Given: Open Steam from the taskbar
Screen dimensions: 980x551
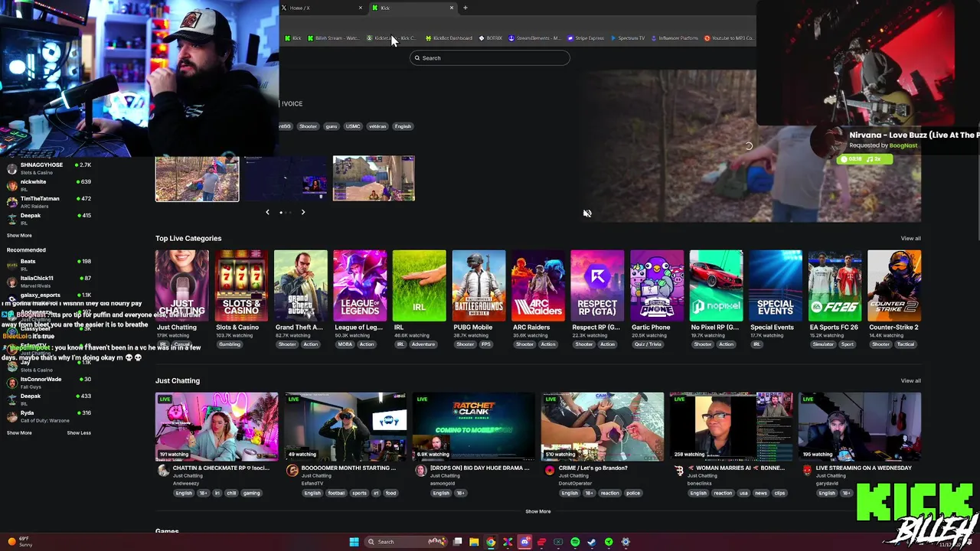Looking at the screenshot, I should [592, 542].
